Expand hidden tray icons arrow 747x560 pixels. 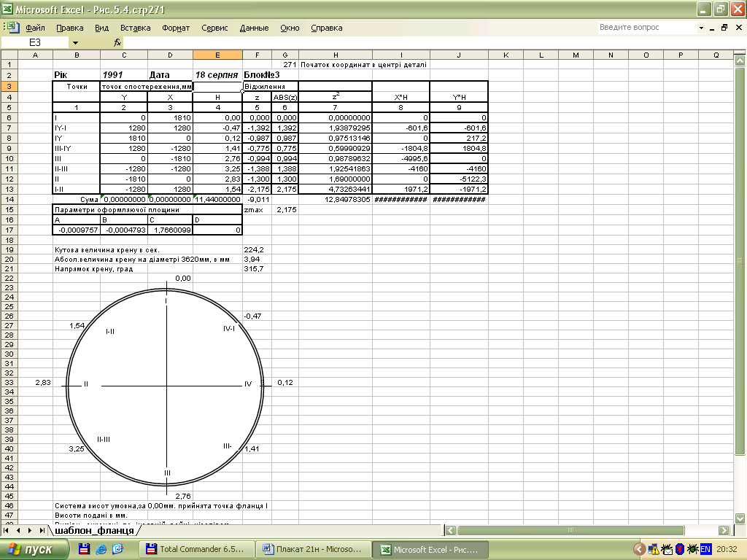click(x=639, y=549)
